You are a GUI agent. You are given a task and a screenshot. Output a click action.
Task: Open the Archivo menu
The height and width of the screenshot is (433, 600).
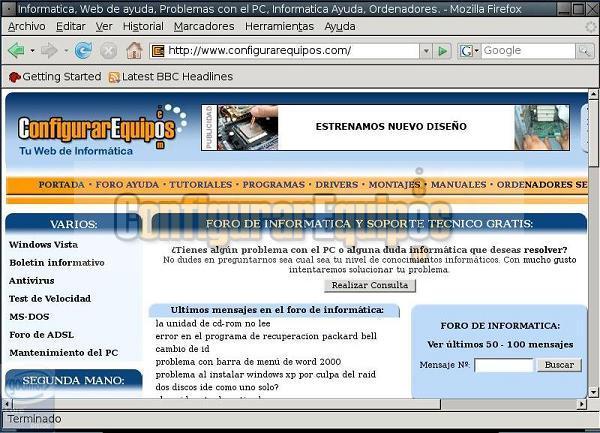pos(26,26)
